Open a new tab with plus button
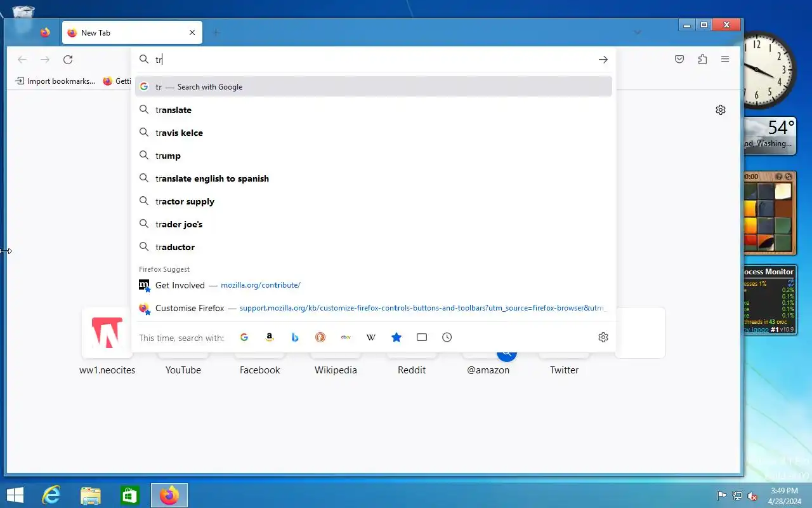 (216, 32)
